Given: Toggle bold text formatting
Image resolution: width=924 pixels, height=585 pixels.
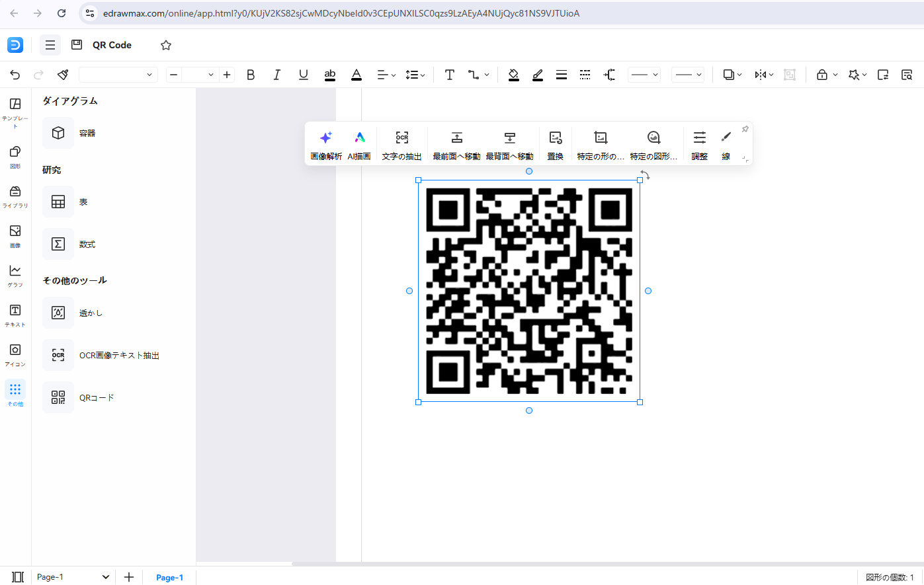Looking at the screenshot, I should coord(251,75).
